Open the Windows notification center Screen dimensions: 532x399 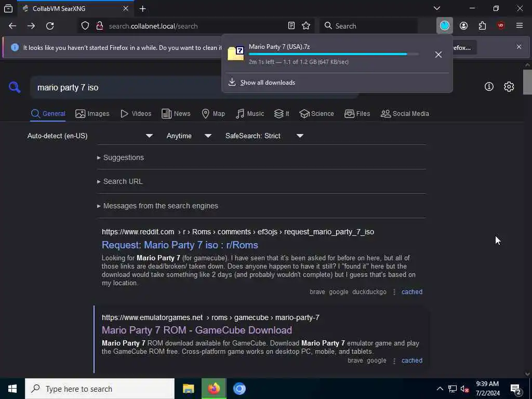[x=516, y=389]
